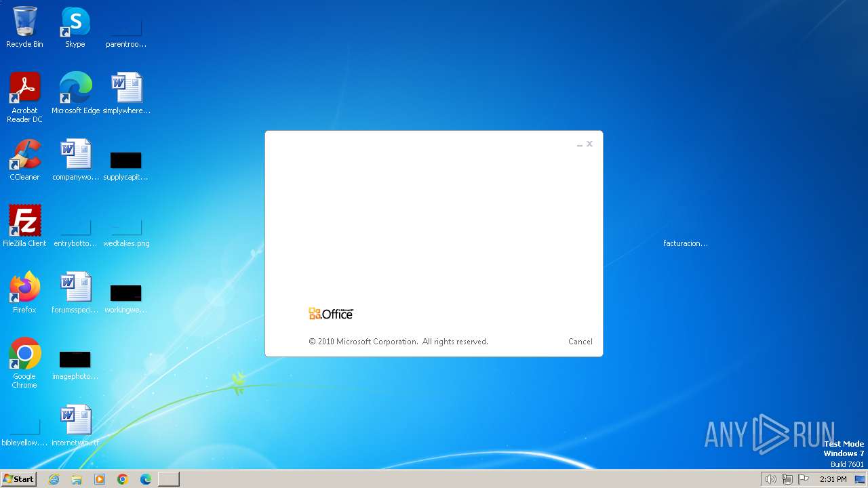Open Windows Media Player from taskbar
This screenshot has height=488, width=868.
tap(100, 479)
